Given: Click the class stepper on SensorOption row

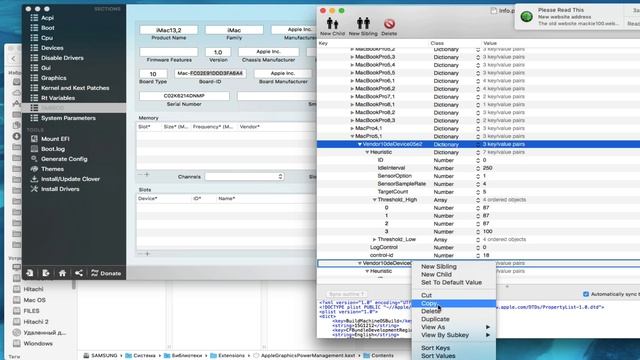Looking at the screenshot, I should coord(478,176).
